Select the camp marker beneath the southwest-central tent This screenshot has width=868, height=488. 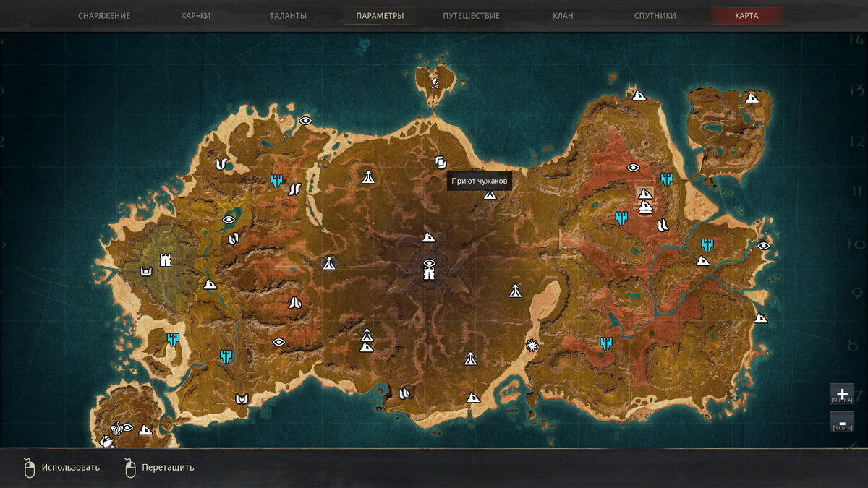click(367, 347)
